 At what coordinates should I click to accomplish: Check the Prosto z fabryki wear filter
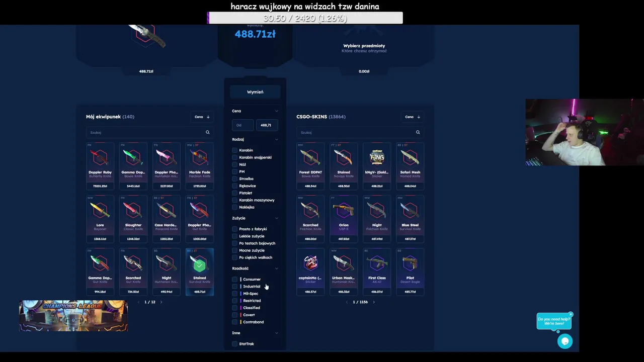tap(234, 229)
